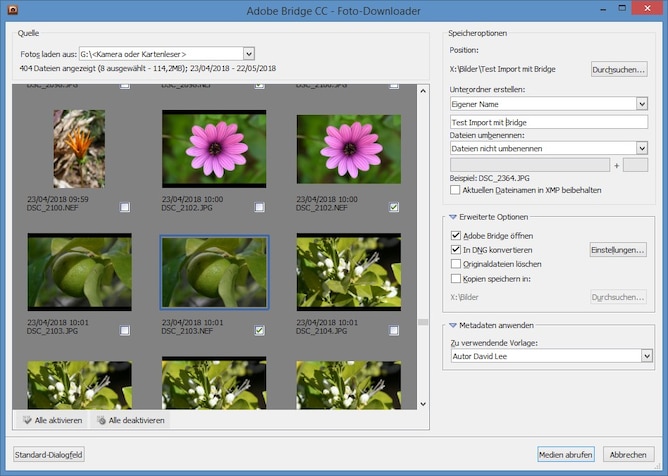
Task: Click the thumbnail list scrollbar down arrow
Action: click(x=423, y=404)
